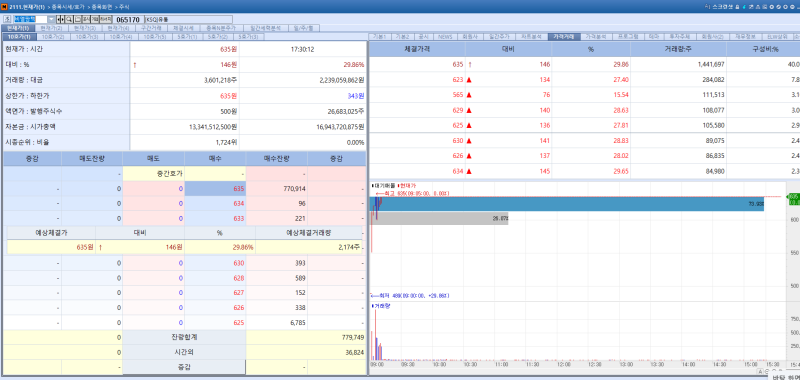Click the gray volume bar in price chart
The width and height of the screenshot is (800, 380).
pos(439,219)
